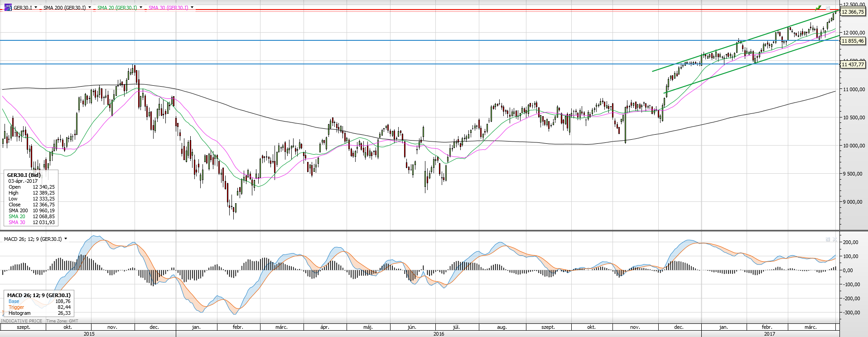Viewport: 868px width, 337px height.
Task: Click the 200,00 MACD axis label
Action: pyautogui.click(x=851, y=242)
